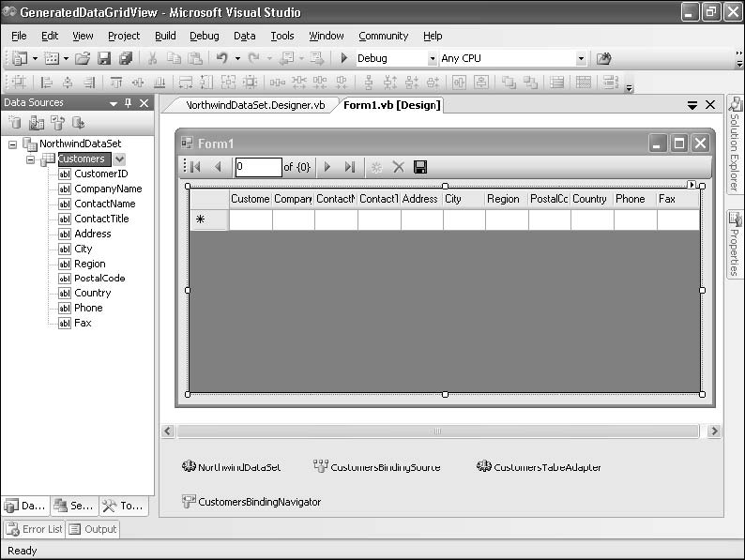Click the record position input field
Screen dimensions: 745x560
(x=258, y=167)
